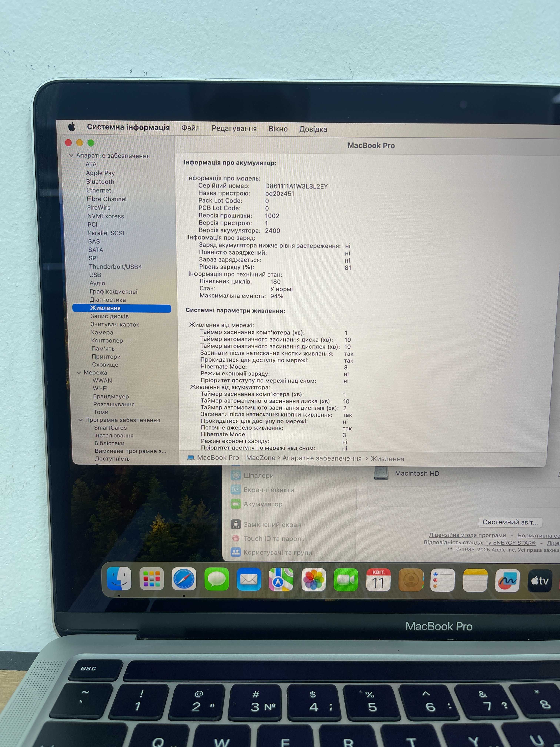Select Акумулятор in System Settings sidebar
Viewport: 560px width, 747px height.
[x=263, y=504]
